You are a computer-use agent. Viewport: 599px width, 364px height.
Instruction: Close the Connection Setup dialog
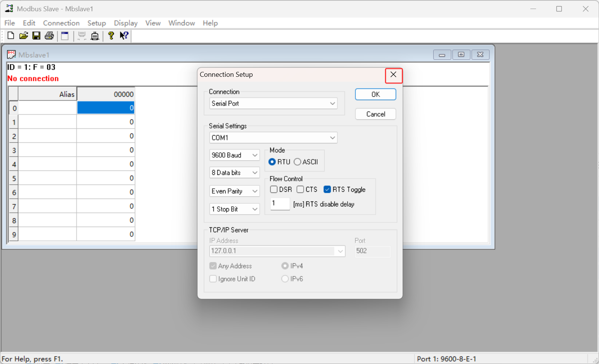coord(393,75)
